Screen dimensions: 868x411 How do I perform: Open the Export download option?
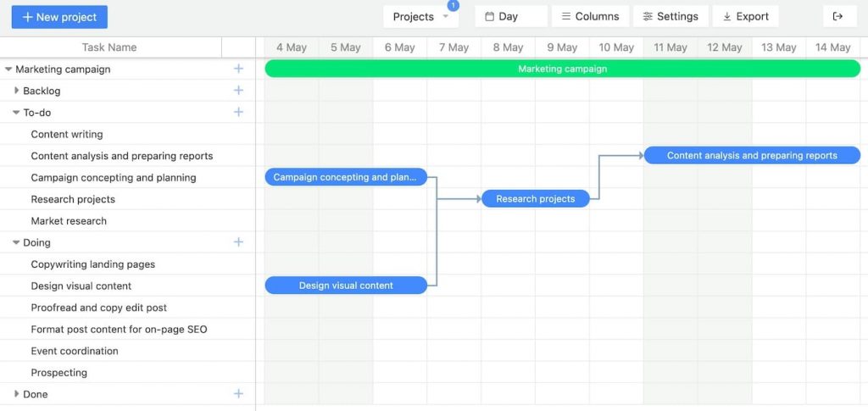(745, 16)
